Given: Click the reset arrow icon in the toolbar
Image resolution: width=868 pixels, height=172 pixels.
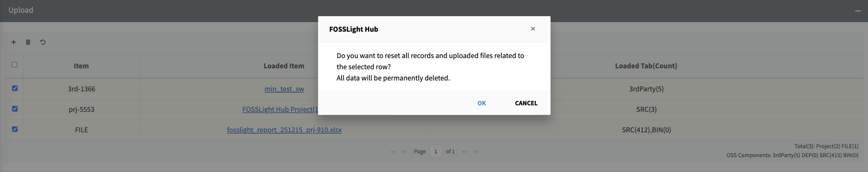Looking at the screenshot, I should [43, 42].
